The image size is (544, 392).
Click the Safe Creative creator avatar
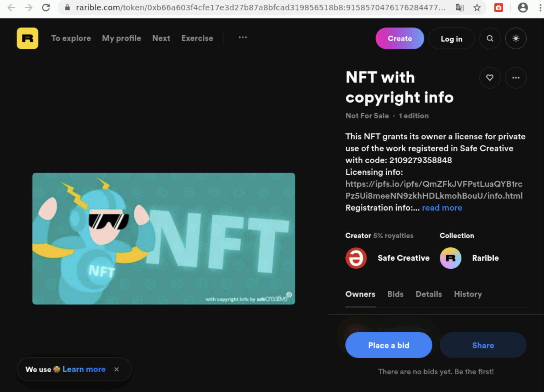click(x=356, y=258)
